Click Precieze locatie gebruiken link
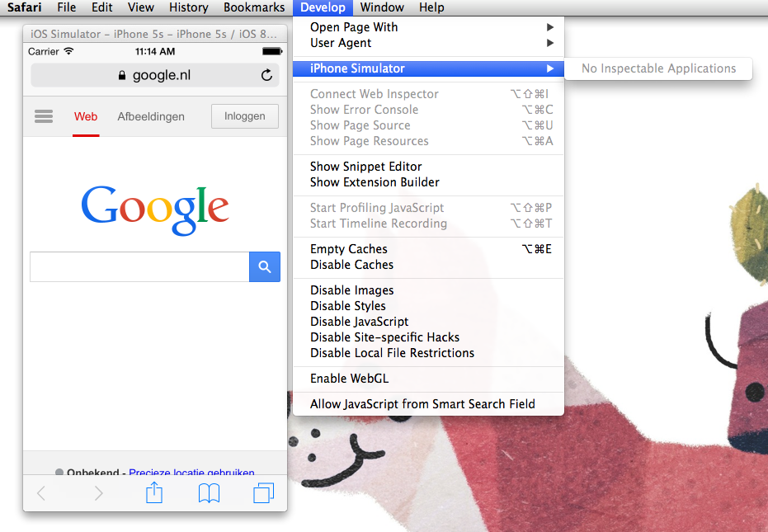The image size is (768, 532). [x=191, y=472]
